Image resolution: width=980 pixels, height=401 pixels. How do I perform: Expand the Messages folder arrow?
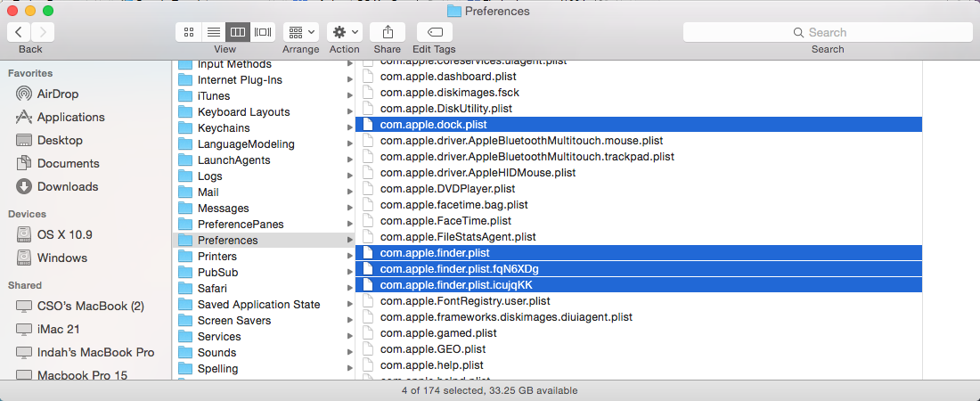[350, 209]
